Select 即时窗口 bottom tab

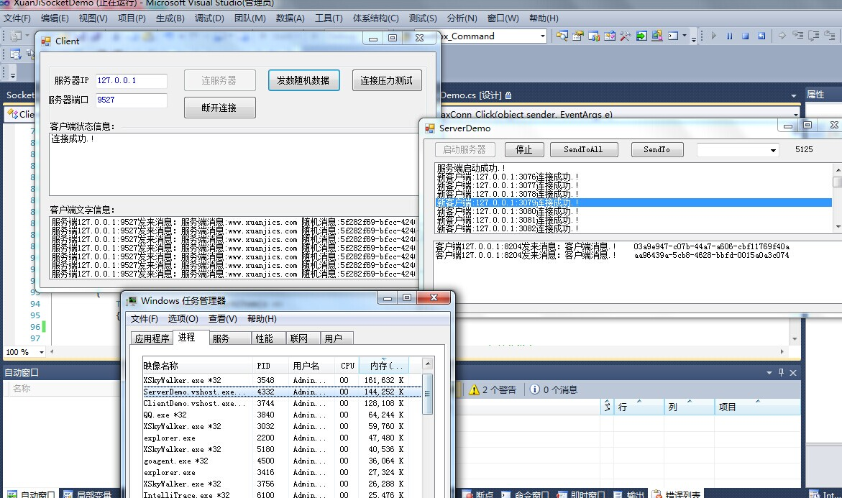tap(580, 494)
